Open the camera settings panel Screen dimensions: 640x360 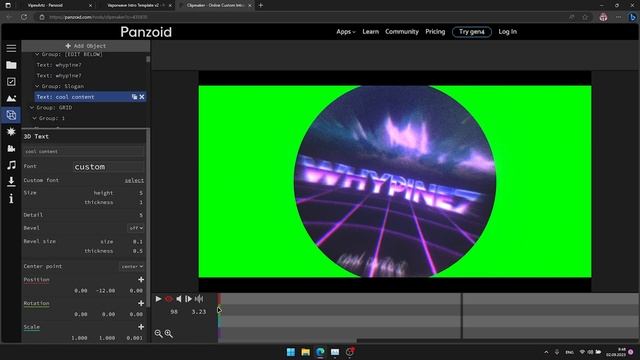(x=11, y=148)
